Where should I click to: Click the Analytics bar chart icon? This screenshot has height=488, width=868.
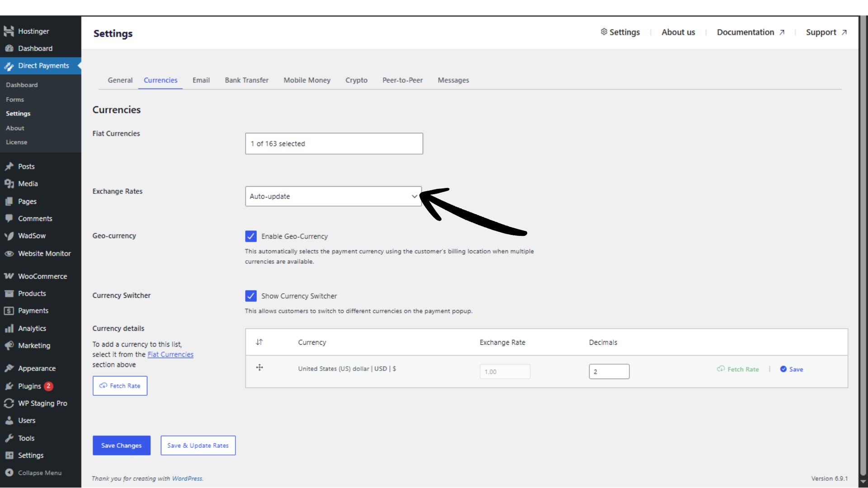pyautogui.click(x=9, y=328)
